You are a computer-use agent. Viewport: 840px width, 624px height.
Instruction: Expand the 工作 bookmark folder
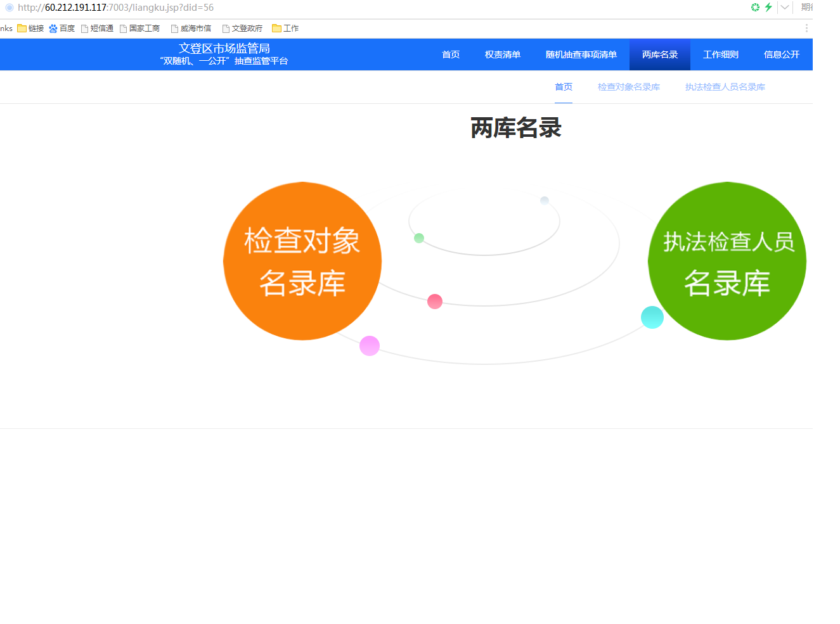(x=285, y=29)
